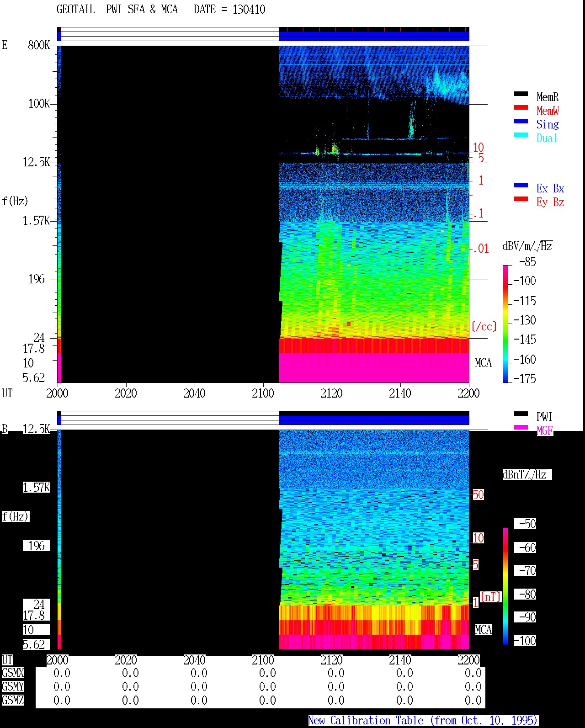585x728 pixels.
Task: Click the GSMX row label in position table
Action: coord(13,673)
